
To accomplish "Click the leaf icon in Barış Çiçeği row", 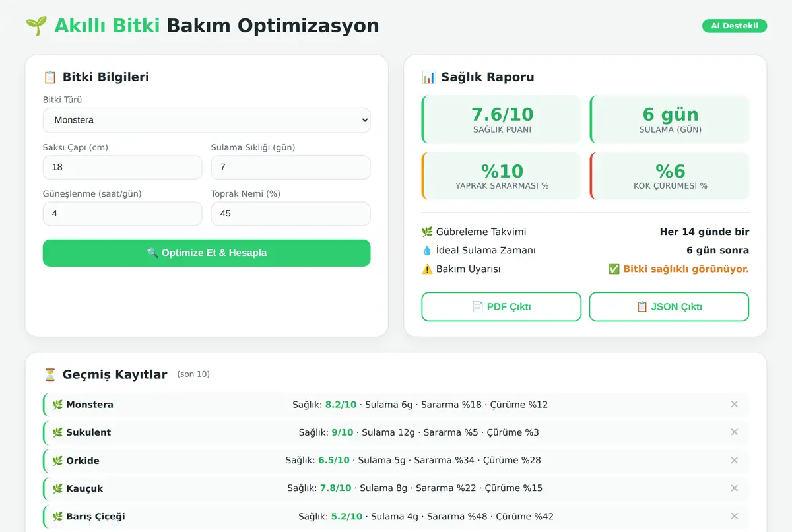I will pos(57,516).
